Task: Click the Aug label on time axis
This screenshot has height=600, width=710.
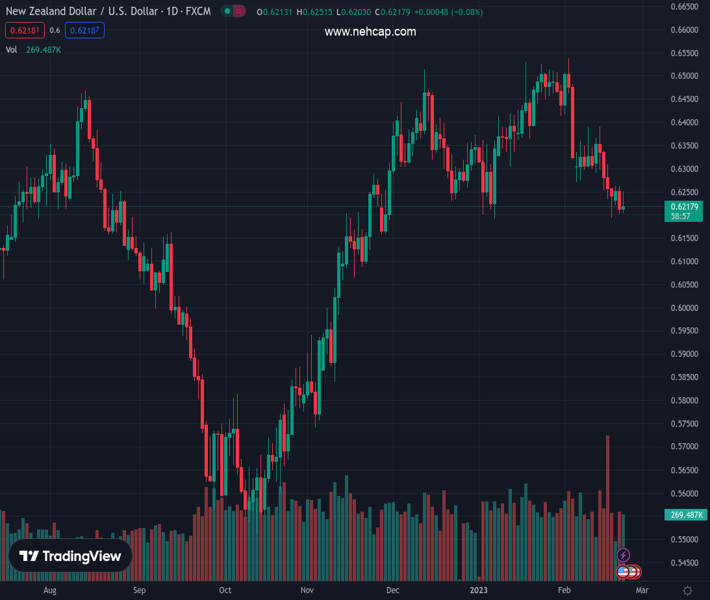Action: pyautogui.click(x=51, y=590)
